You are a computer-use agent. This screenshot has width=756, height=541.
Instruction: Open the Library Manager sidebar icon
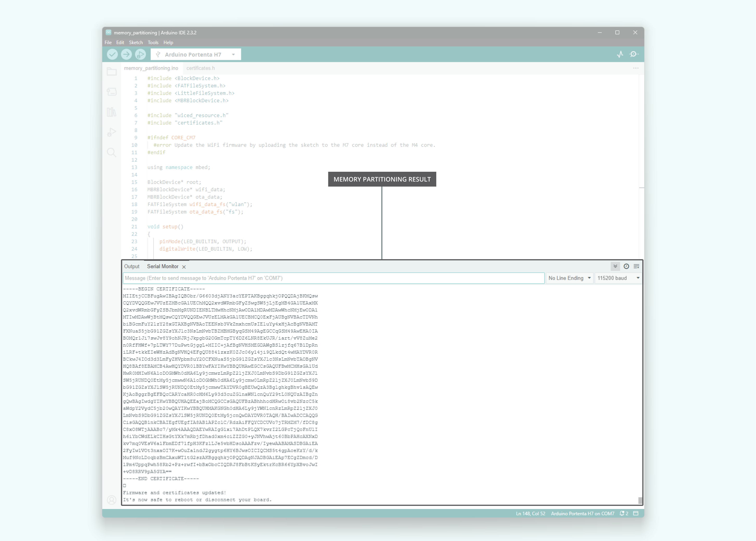tap(112, 112)
